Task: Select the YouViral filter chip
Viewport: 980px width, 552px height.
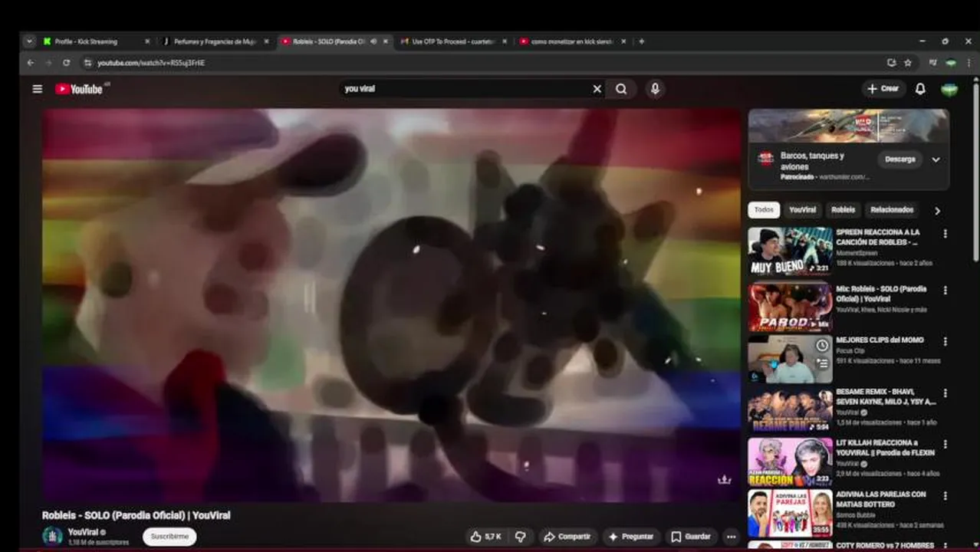Action: [x=803, y=209]
